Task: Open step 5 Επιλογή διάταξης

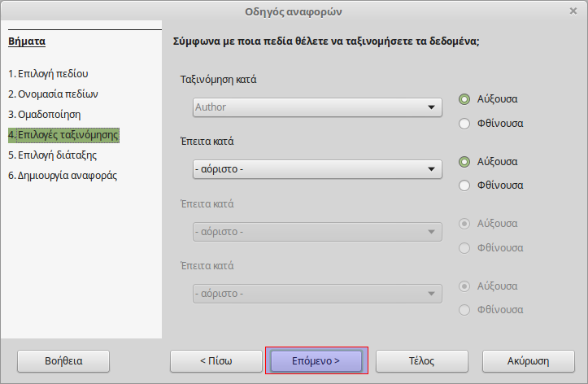Action: [52, 155]
